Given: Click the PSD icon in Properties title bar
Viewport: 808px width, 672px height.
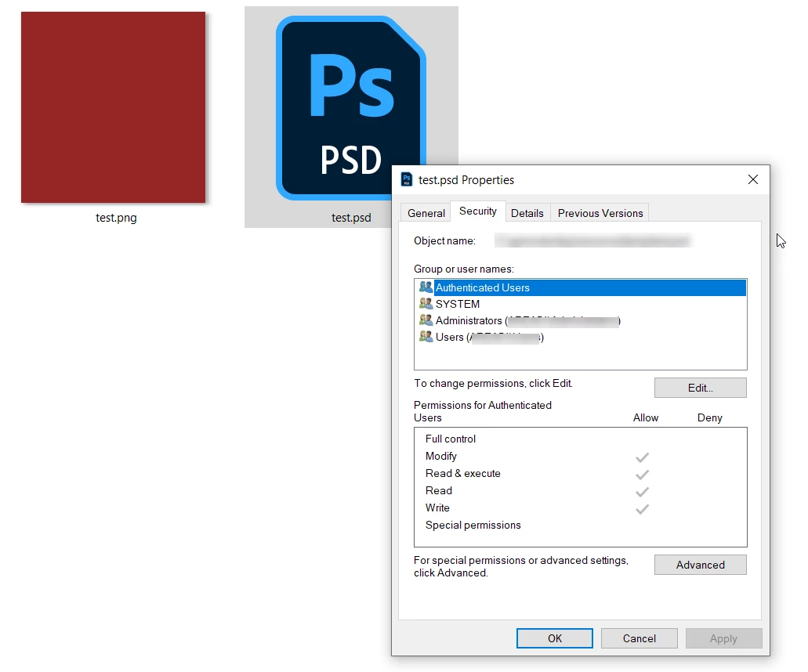Looking at the screenshot, I should [407, 179].
